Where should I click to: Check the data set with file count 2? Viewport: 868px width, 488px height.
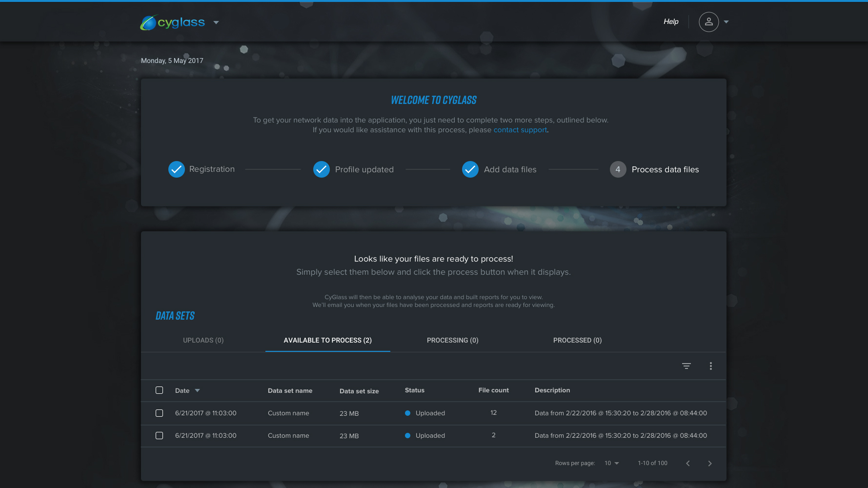click(x=159, y=436)
